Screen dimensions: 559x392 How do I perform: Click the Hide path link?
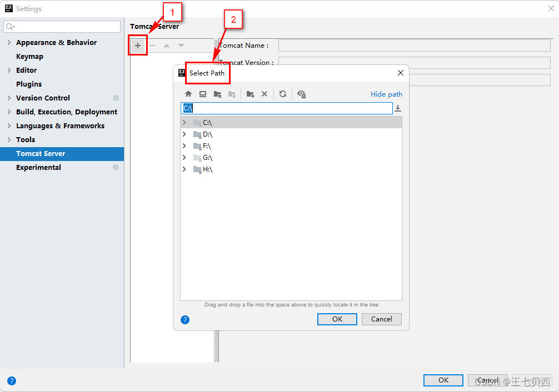coord(386,94)
